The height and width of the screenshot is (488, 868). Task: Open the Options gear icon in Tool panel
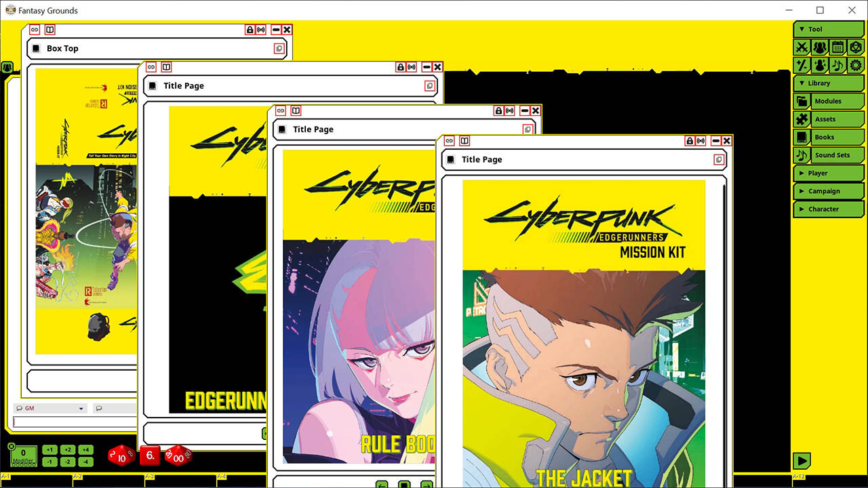click(856, 65)
